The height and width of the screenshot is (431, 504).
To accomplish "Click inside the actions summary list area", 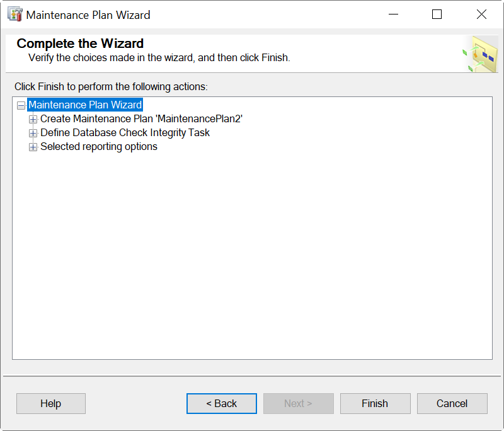I will point(252,252).
